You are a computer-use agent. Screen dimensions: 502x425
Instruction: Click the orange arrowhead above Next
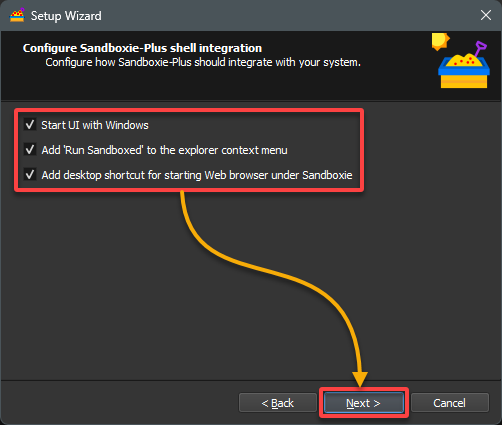tap(360, 379)
